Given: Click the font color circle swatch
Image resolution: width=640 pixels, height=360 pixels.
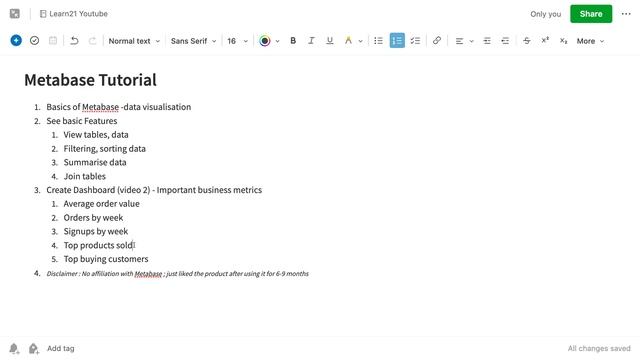Looking at the screenshot, I should tap(265, 41).
